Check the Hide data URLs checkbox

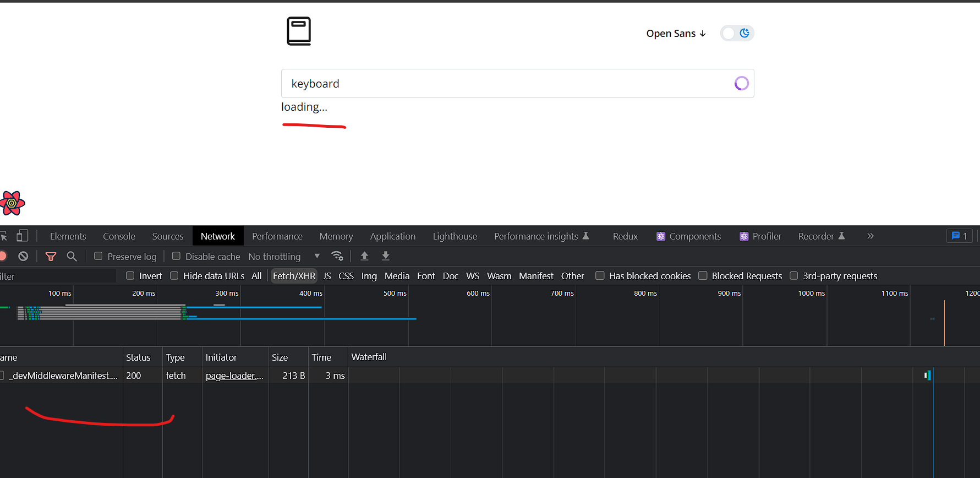coord(174,276)
